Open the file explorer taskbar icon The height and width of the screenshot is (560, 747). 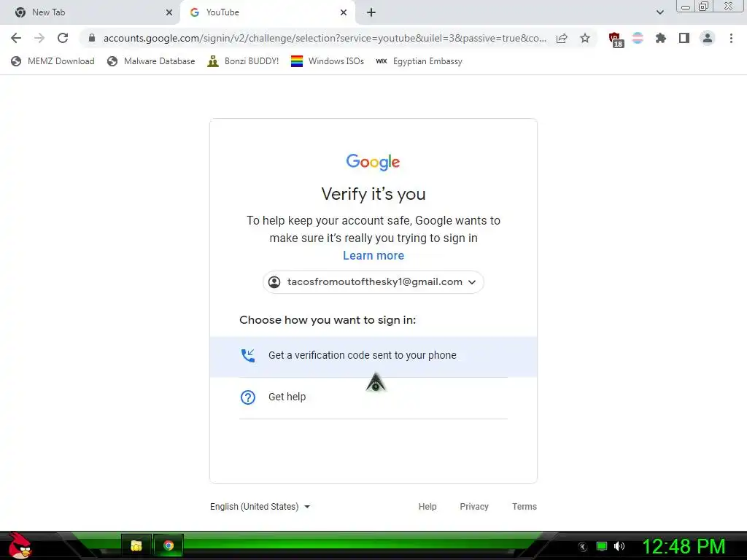[136, 545]
